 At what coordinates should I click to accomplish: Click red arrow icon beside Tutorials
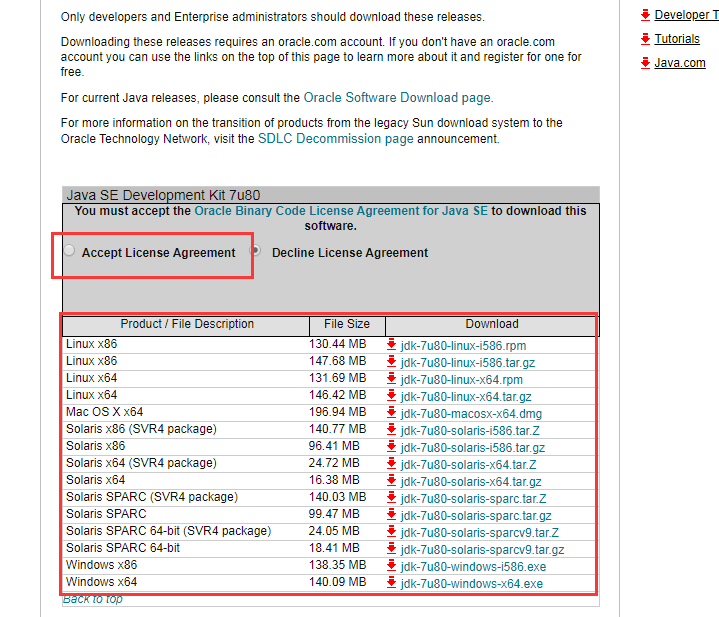click(x=645, y=39)
